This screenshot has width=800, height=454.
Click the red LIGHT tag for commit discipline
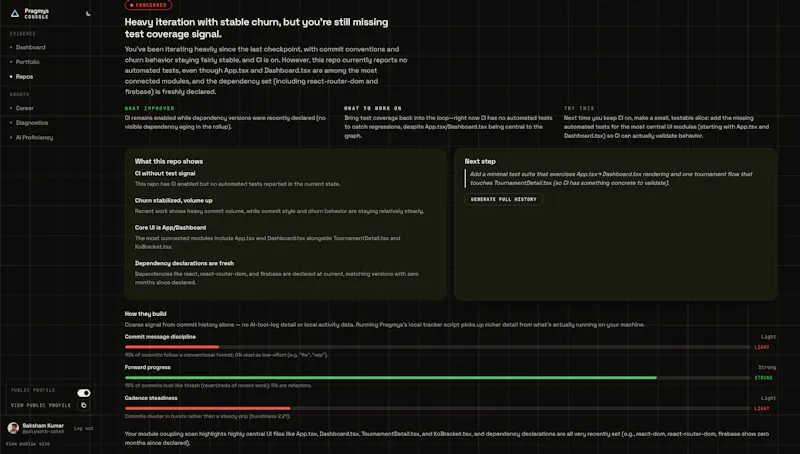(x=762, y=347)
